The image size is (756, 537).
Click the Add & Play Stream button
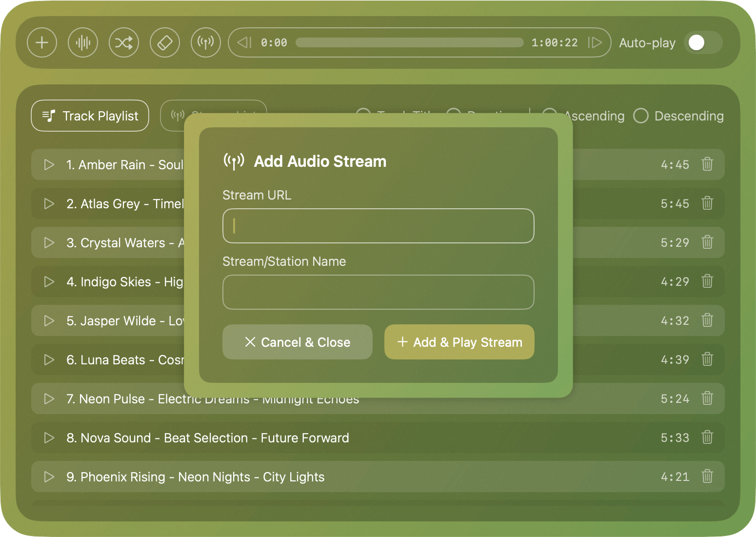(458, 342)
